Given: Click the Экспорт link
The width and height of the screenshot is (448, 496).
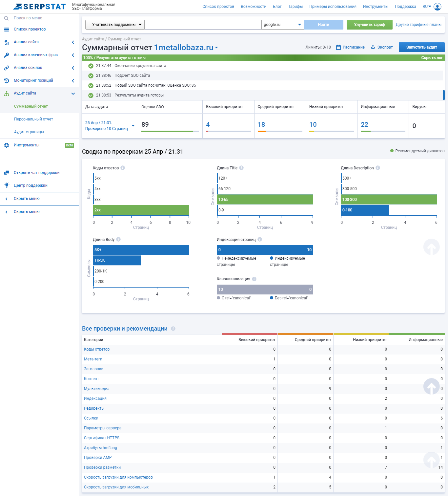Looking at the screenshot, I should tap(385, 47).
